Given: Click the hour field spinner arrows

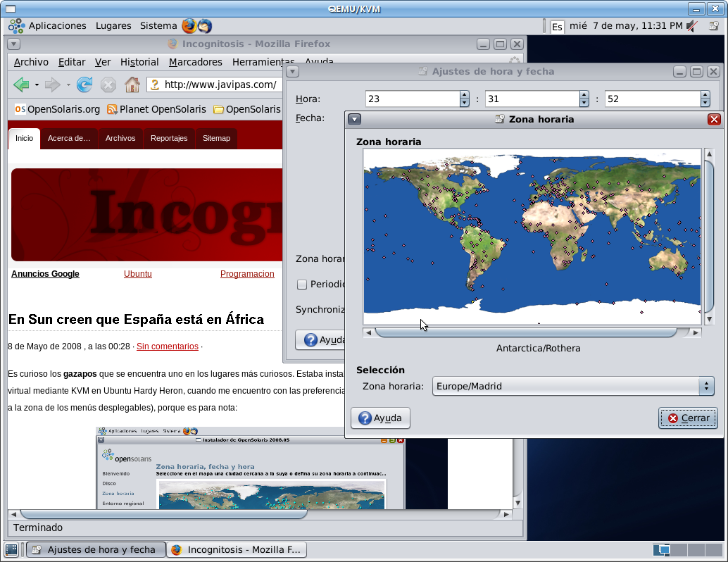Looking at the screenshot, I should pyautogui.click(x=464, y=99).
